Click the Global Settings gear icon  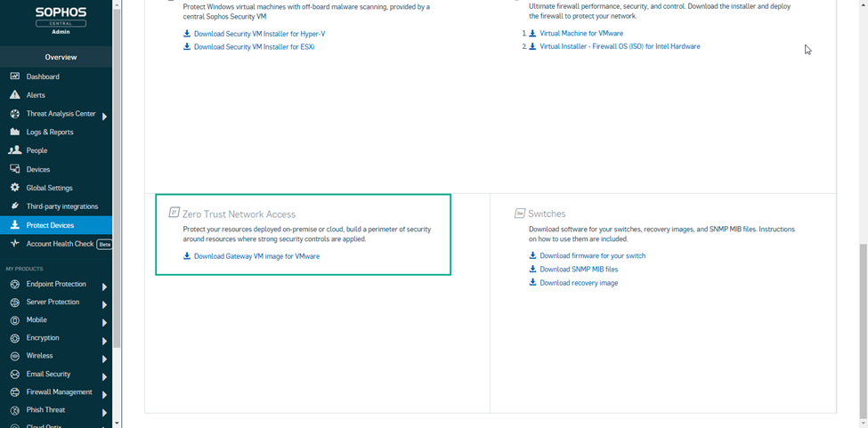pyautogui.click(x=15, y=188)
